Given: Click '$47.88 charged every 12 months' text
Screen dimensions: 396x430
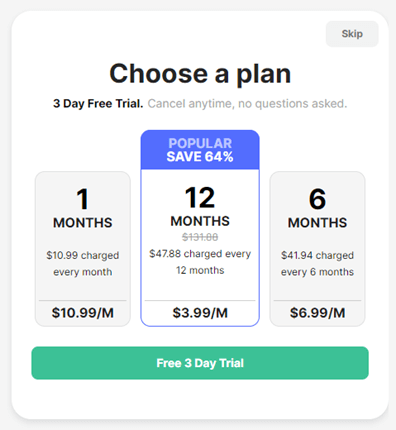Looking at the screenshot, I should (200, 262).
